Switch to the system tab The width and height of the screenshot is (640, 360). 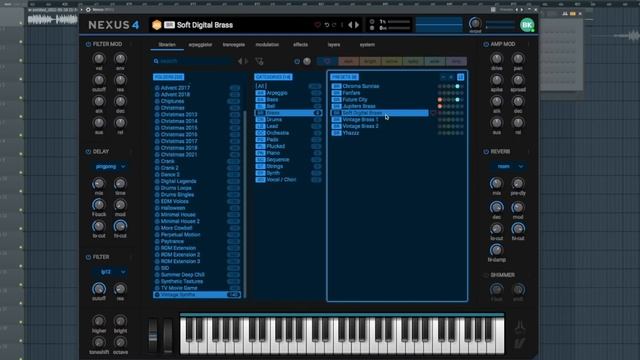point(367,44)
